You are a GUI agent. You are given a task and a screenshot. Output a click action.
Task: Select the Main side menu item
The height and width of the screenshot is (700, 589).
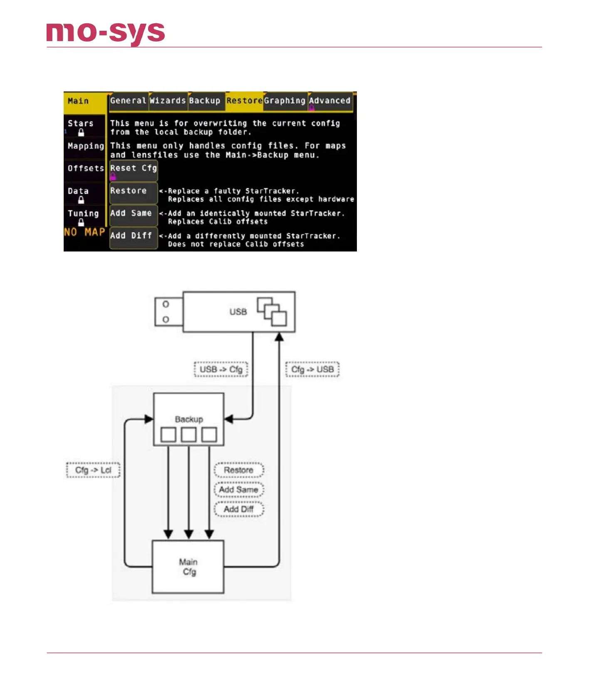click(x=84, y=103)
